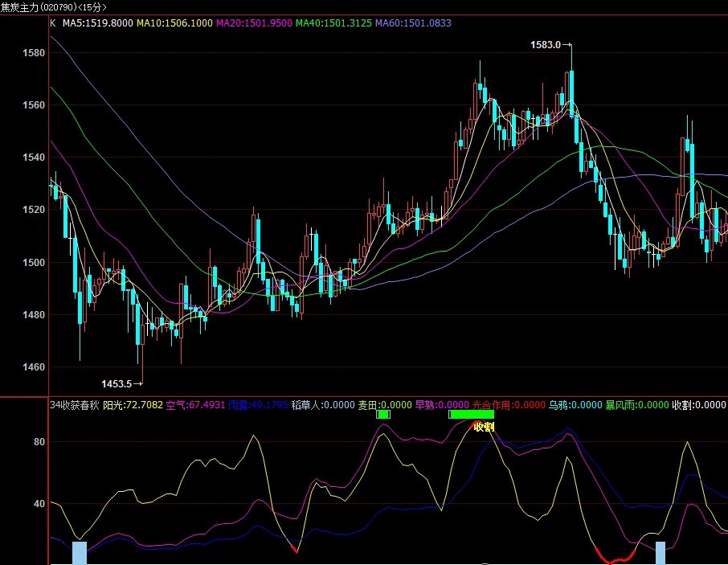
Task: Select the MA20:1501.9500 legend entry
Action: [x=254, y=23]
